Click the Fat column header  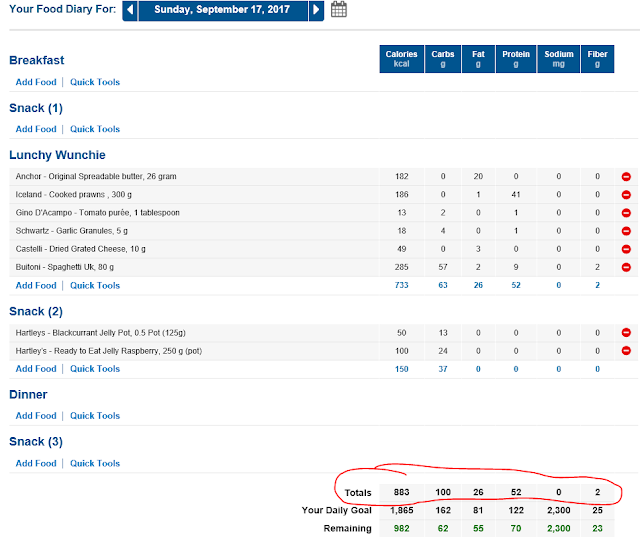pos(478,59)
